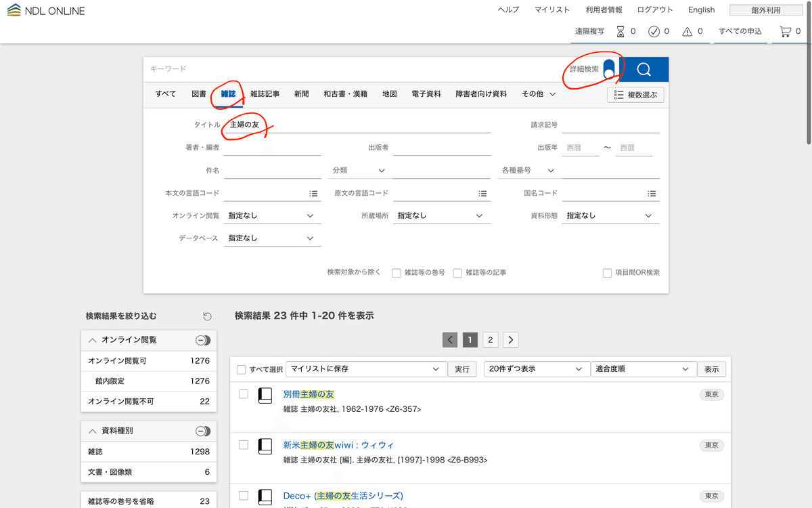Enable the 項目間OR検索 checkbox
Screen dimensions: 812x508
607,273
